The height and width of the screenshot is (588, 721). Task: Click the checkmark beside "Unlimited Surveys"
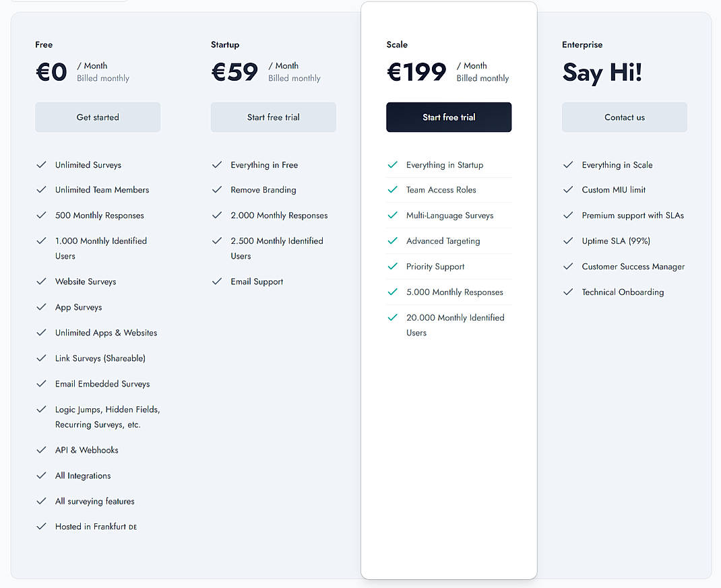click(41, 164)
